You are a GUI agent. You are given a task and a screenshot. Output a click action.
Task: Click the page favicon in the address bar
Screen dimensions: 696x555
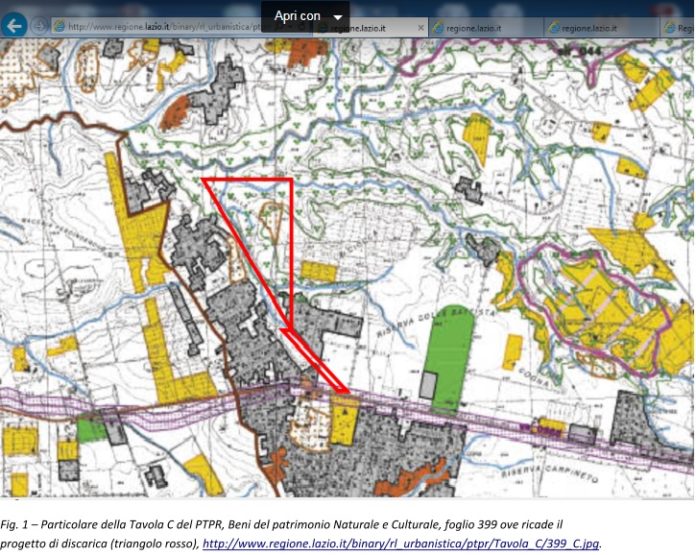(59, 27)
